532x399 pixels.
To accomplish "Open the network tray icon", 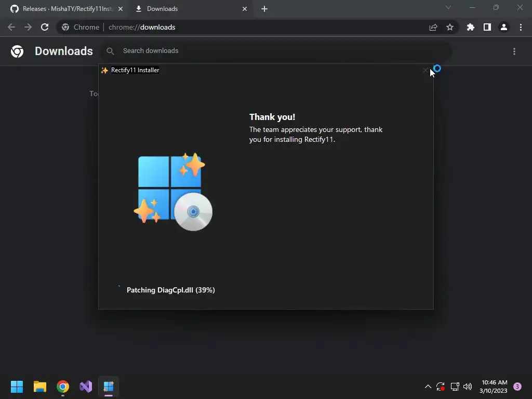I will point(455,387).
